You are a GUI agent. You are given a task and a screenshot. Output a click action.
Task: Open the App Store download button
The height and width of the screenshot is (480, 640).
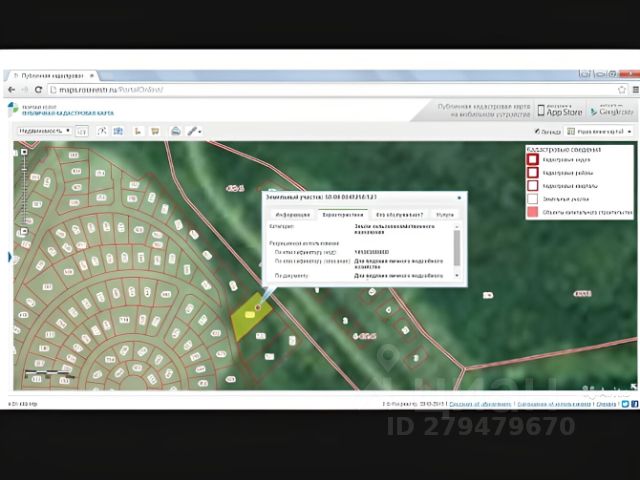(560, 110)
